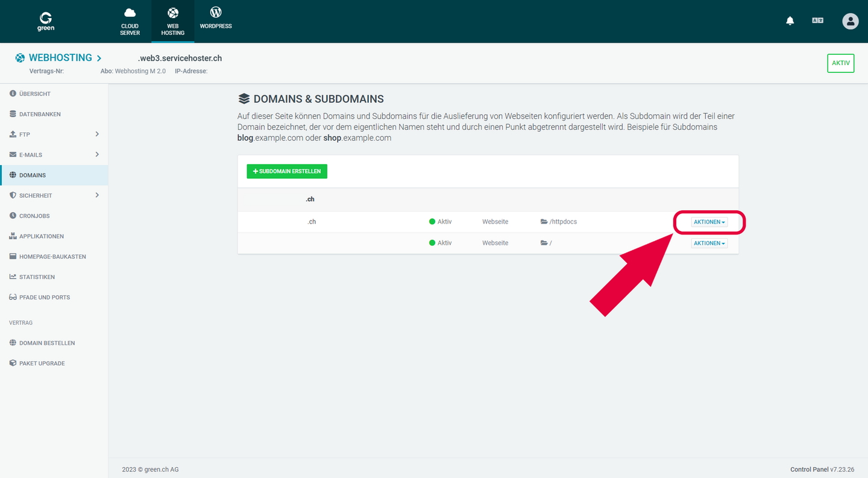Open Applikationen in the sidebar
Viewport: 868px width, 478px height.
coord(42,236)
